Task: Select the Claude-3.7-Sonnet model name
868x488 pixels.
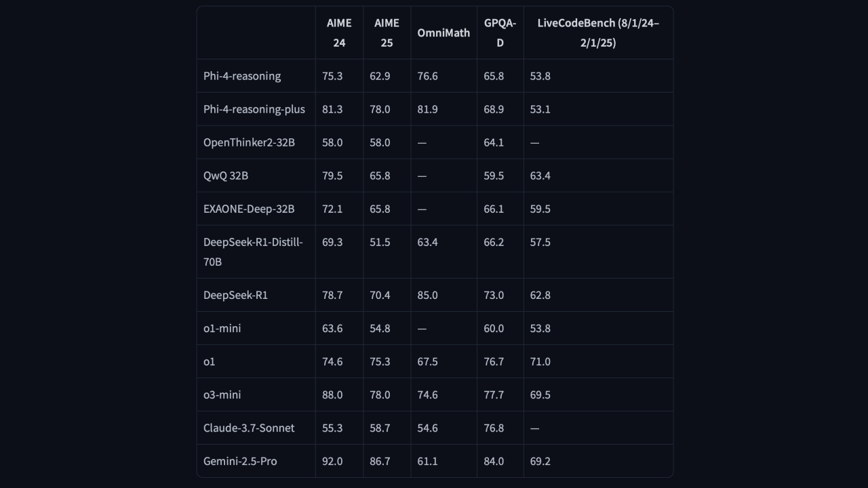Action: pyautogui.click(x=249, y=428)
